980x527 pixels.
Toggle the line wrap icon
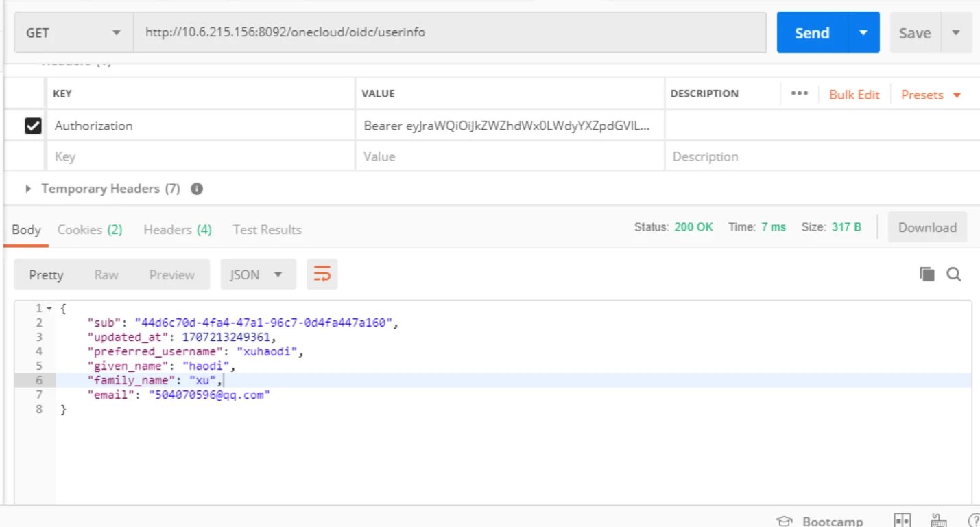point(322,274)
